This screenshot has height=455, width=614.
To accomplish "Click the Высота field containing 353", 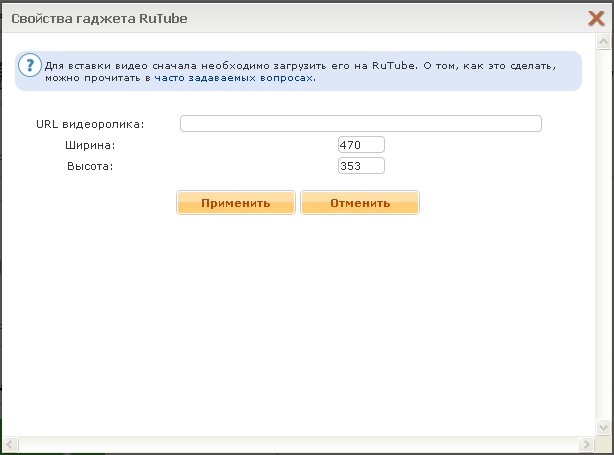I will click(361, 166).
